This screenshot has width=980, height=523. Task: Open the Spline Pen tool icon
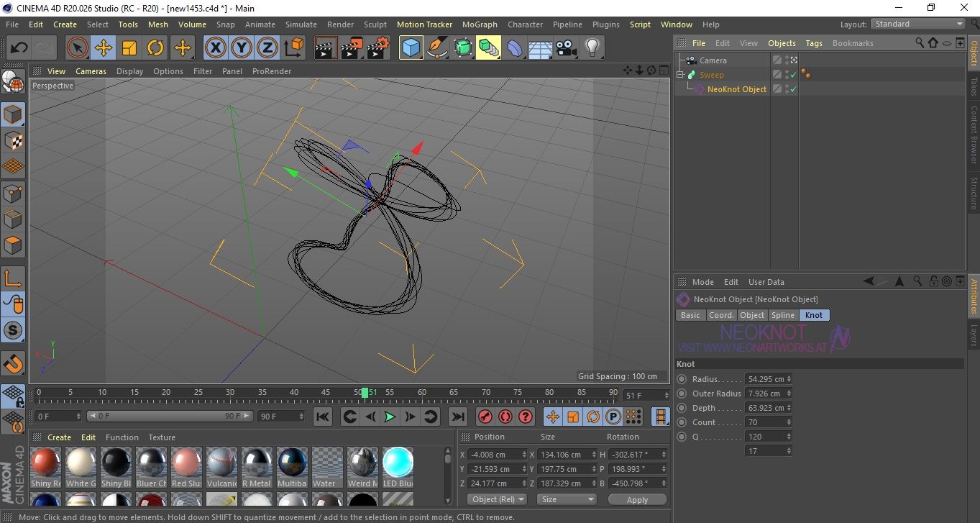pos(437,48)
